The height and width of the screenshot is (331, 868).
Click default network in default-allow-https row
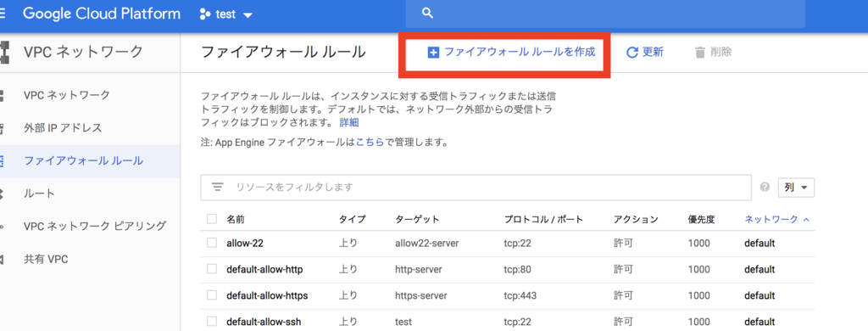click(x=759, y=295)
